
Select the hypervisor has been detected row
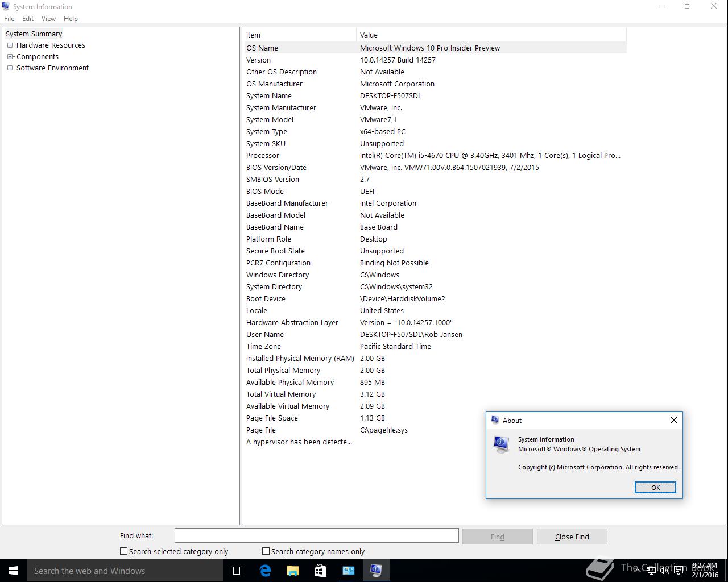click(x=436, y=442)
